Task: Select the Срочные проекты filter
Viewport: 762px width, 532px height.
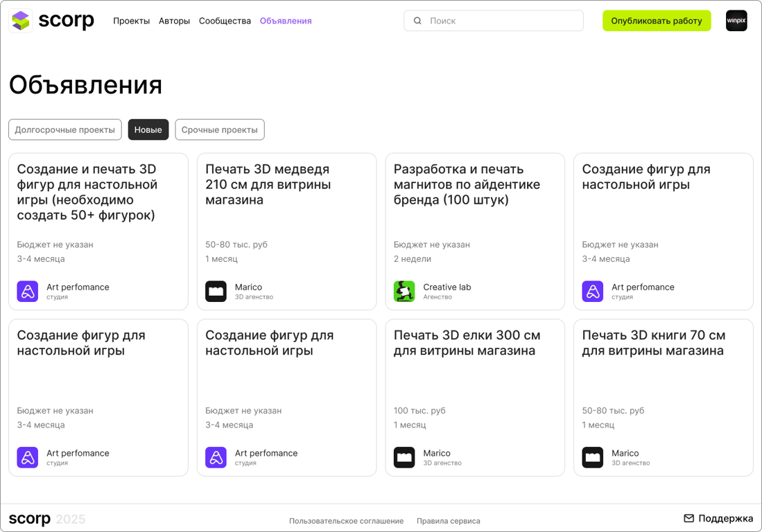Action: (220, 130)
